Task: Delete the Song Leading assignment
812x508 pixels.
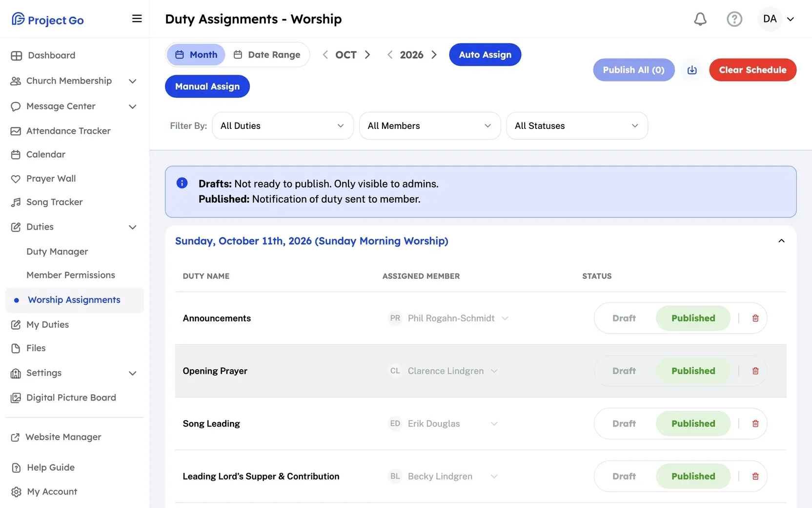Action: (x=755, y=423)
